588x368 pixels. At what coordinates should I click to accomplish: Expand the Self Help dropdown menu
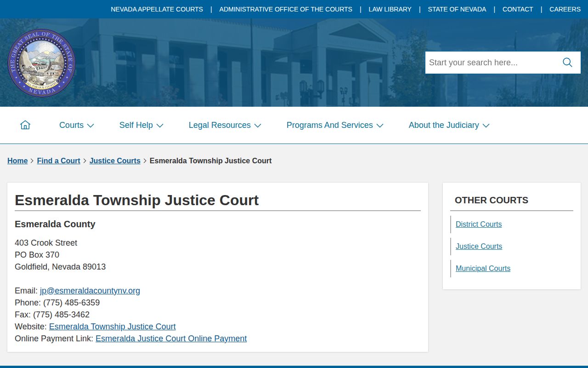tap(141, 125)
